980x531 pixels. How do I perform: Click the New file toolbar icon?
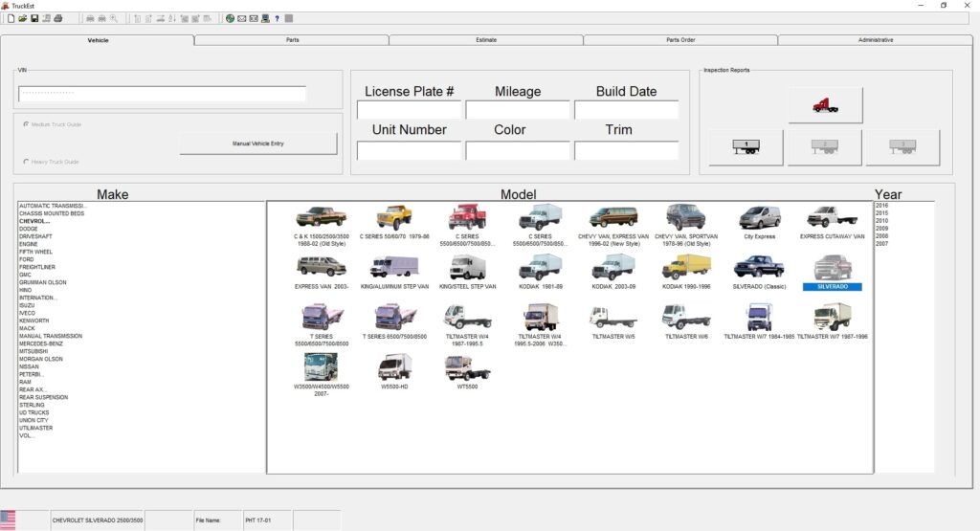(x=11, y=19)
